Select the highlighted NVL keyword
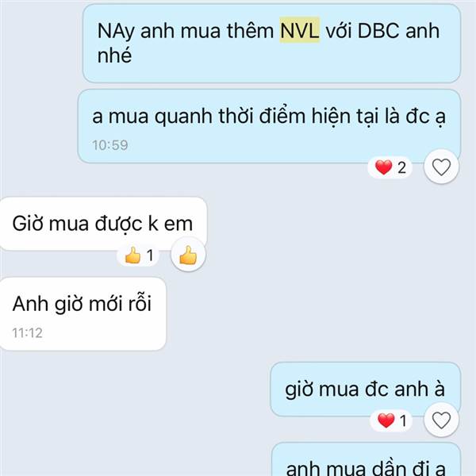Screen dimensions: 476x476 tap(300, 31)
